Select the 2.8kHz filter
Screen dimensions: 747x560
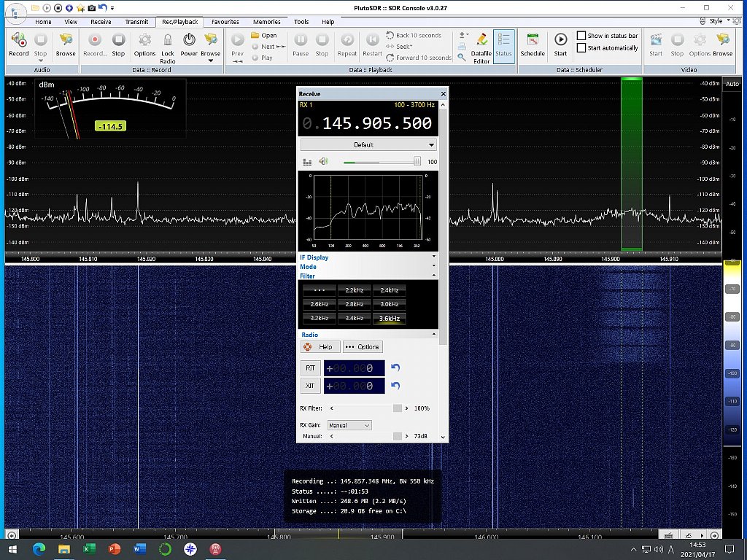tap(355, 304)
